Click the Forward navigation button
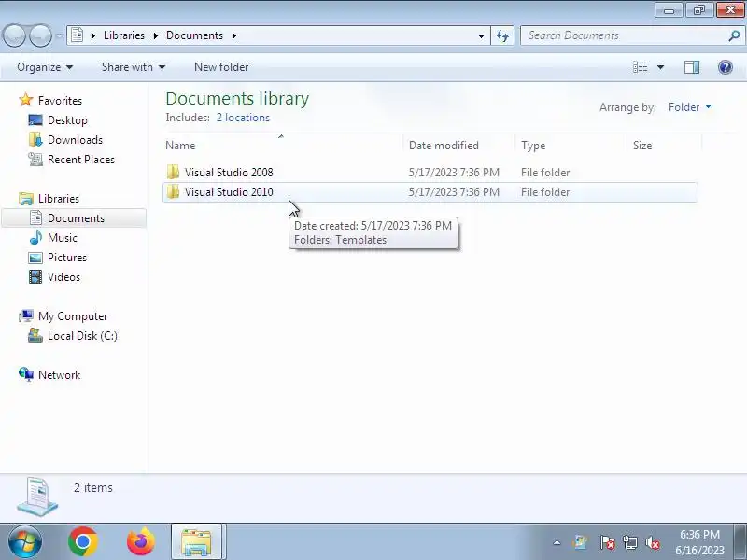The image size is (747, 560). [40, 35]
